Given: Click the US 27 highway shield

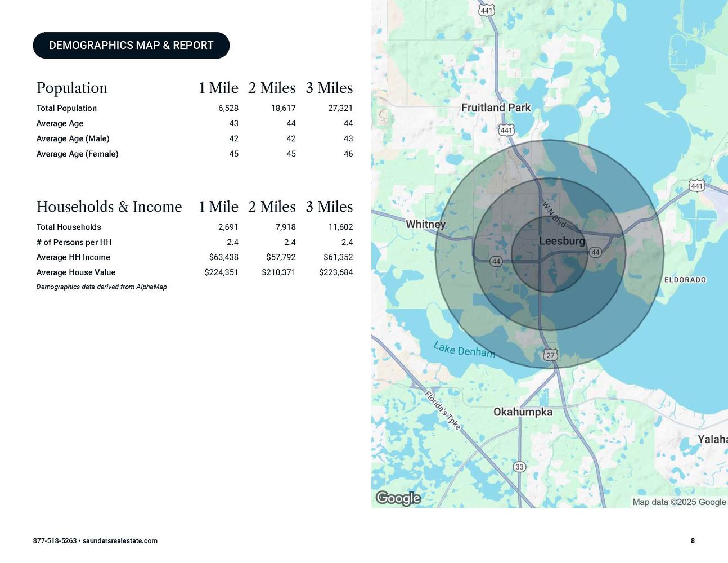Looking at the screenshot, I should (x=550, y=355).
